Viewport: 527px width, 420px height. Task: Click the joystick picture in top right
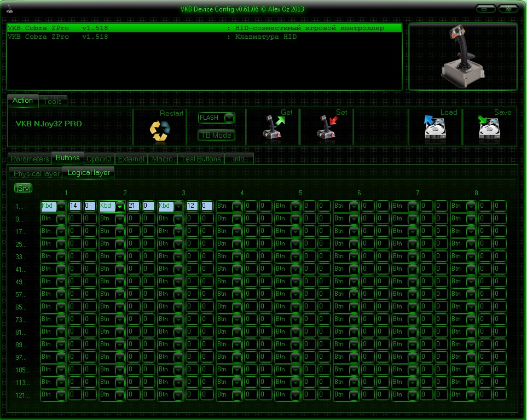coord(463,56)
